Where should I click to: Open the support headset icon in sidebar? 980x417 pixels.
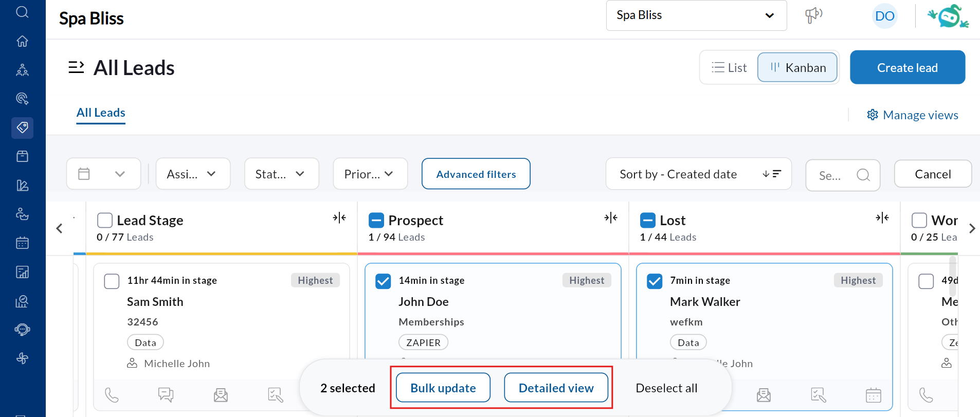pos(22,330)
